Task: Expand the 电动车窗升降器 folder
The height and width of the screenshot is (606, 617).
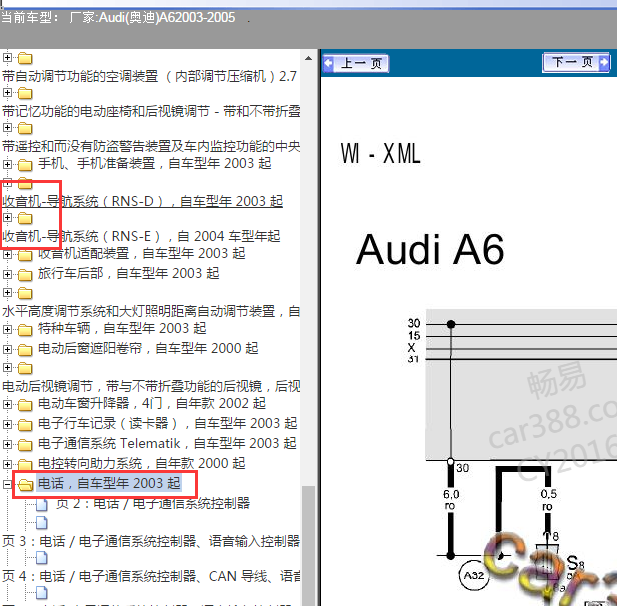Action: [7, 404]
